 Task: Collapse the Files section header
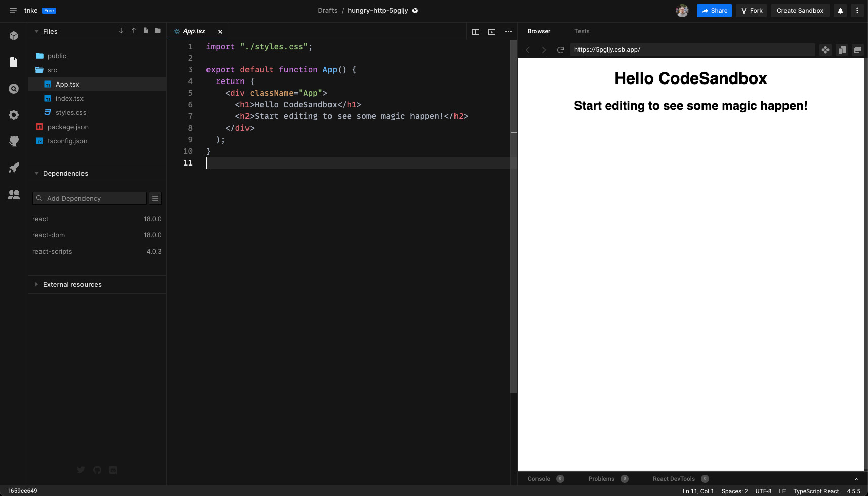coord(36,31)
